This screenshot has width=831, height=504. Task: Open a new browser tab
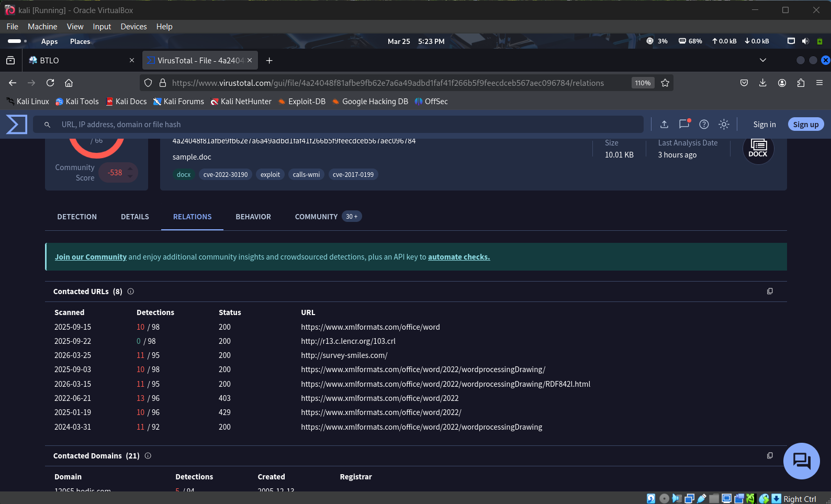269,61
